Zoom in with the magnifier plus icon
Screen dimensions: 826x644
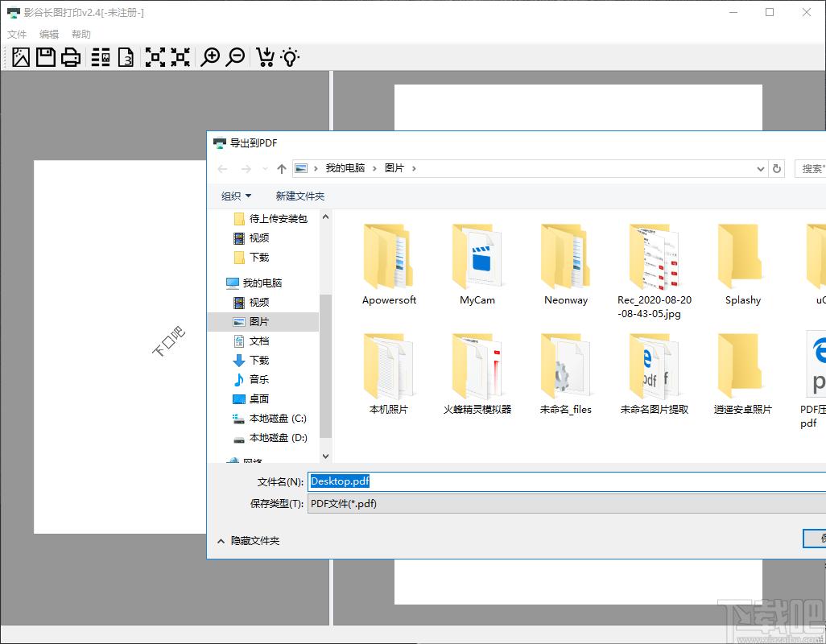(x=210, y=57)
